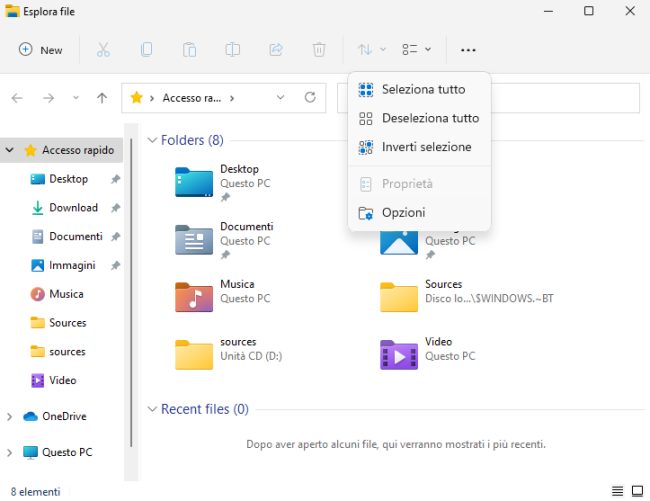Open the Sort options dropdown

(x=371, y=50)
